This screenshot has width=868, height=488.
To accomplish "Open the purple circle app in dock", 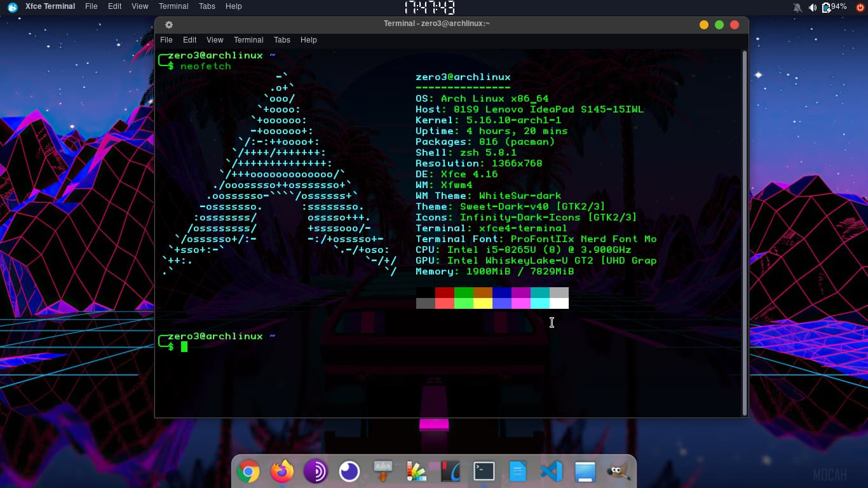I will (x=349, y=471).
